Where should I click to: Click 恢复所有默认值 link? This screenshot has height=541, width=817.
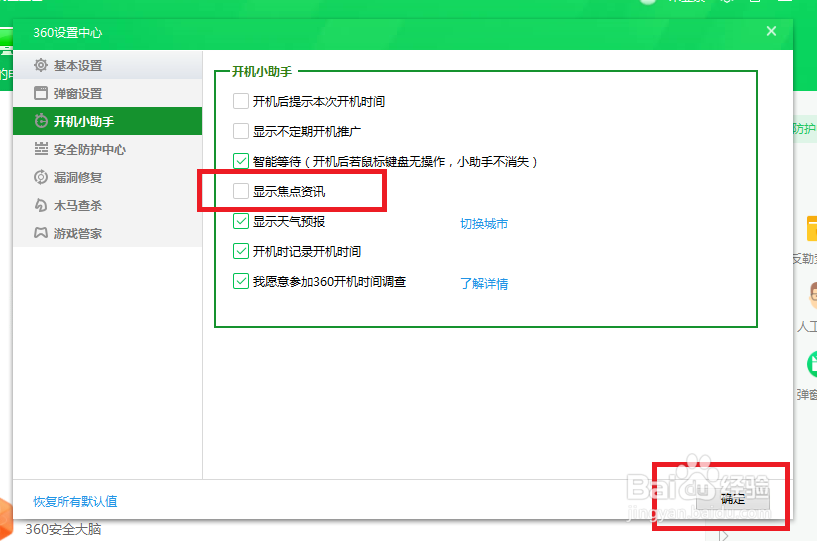tap(76, 501)
